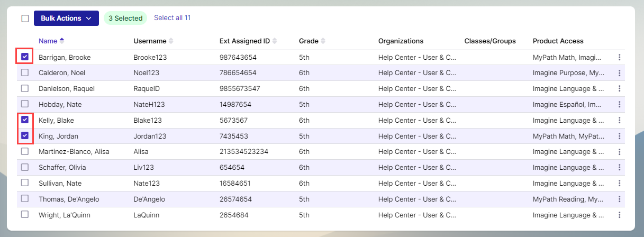Uncheck Barrigan, Brooke checkbox
Screen dimensions: 644x237
[x=25, y=57]
